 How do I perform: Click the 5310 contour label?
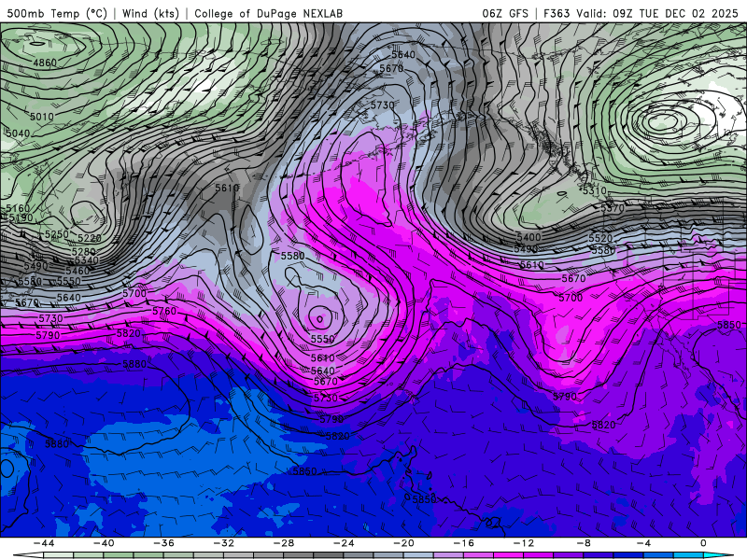tap(595, 191)
